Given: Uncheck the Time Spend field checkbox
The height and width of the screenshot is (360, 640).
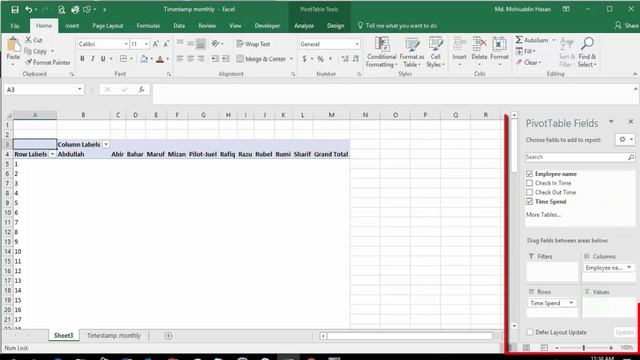Looking at the screenshot, I should (x=529, y=202).
